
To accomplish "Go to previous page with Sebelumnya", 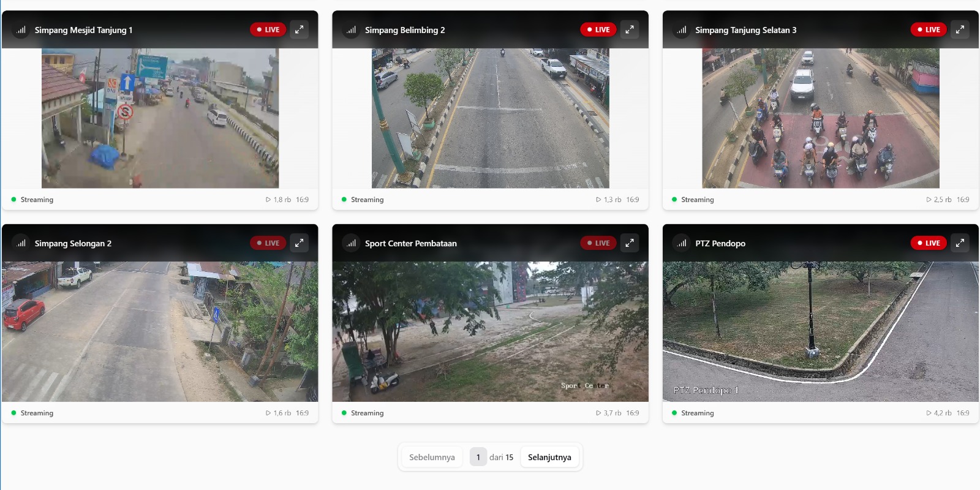I will [x=432, y=457].
